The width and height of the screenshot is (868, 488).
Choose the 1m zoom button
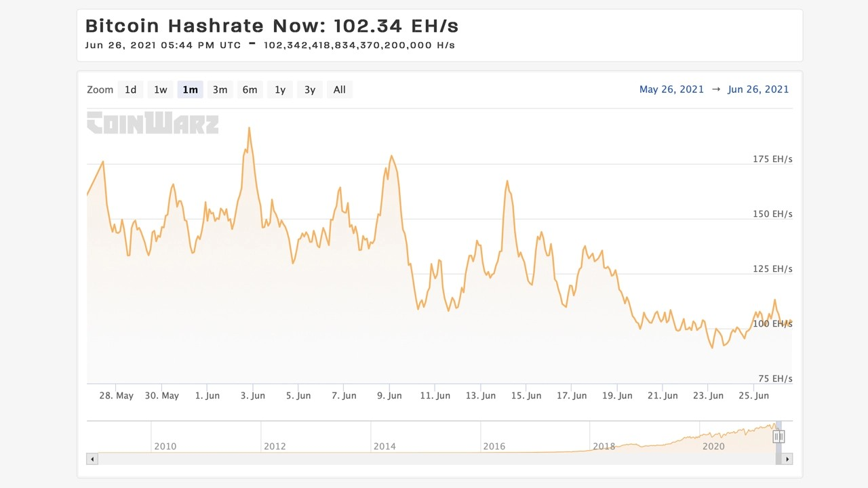coord(190,89)
